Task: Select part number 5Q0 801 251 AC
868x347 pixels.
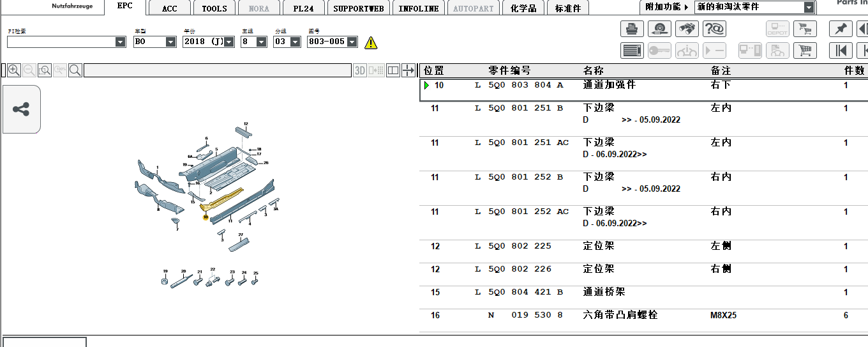Action: (528, 143)
